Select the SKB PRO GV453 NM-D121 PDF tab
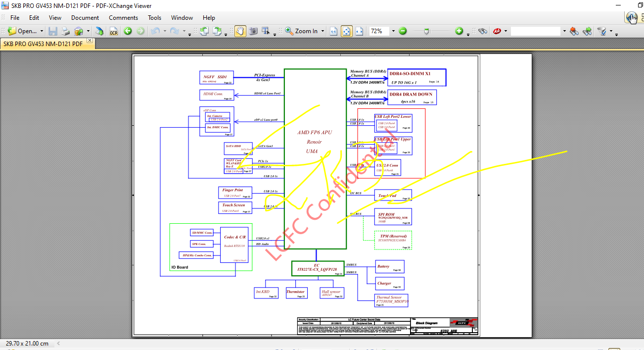 (43, 44)
